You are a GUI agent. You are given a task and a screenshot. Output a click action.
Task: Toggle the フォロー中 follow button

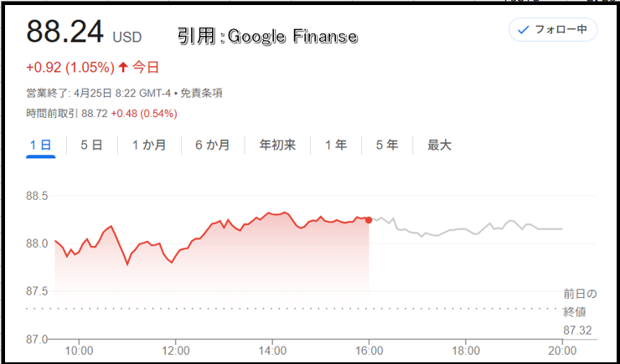tap(553, 29)
